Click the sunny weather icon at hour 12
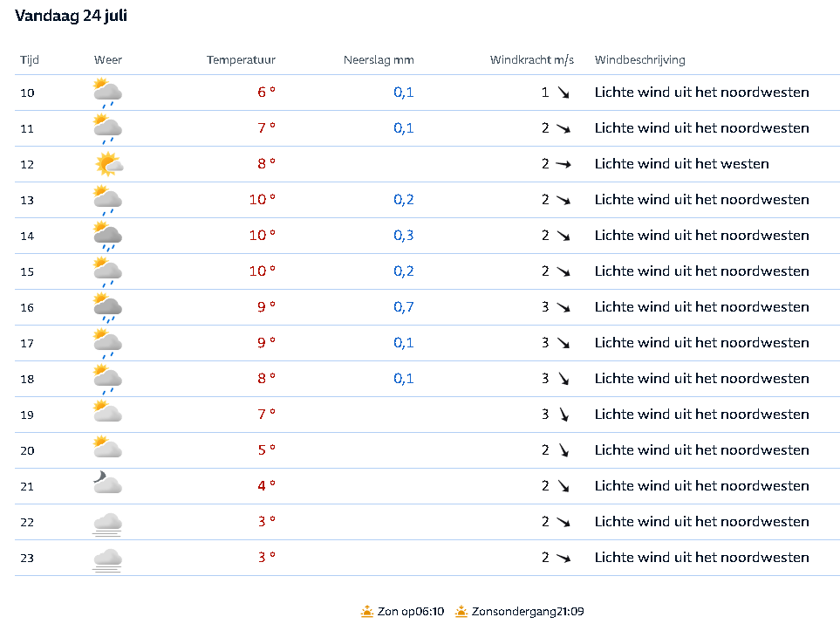The image size is (840, 631). [109, 164]
